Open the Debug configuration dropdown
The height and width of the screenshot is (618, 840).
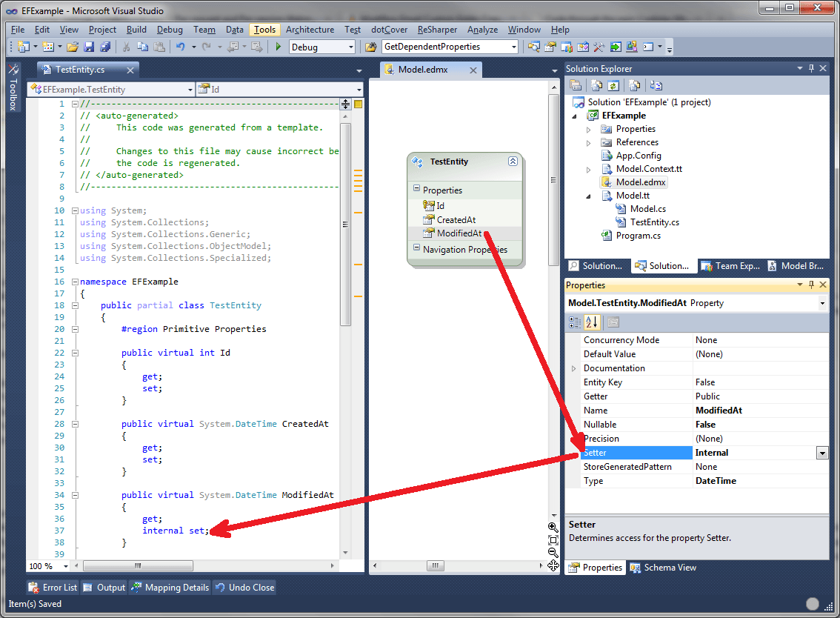click(x=351, y=47)
